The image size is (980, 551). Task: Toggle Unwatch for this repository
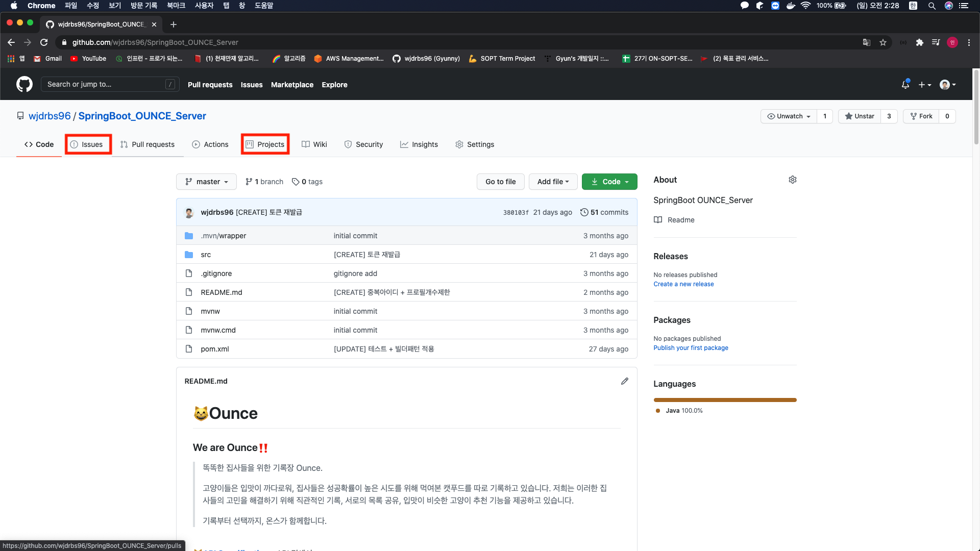pyautogui.click(x=789, y=116)
